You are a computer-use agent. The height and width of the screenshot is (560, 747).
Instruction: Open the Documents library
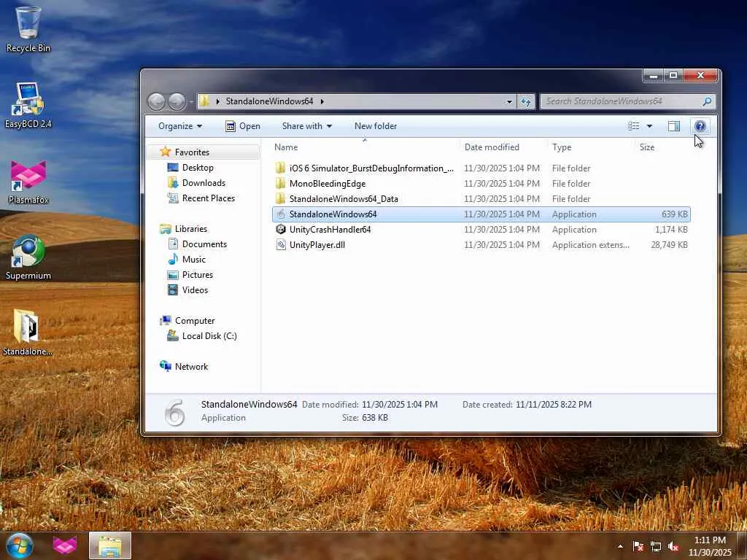pyautogui.click(x=204, y=244)
